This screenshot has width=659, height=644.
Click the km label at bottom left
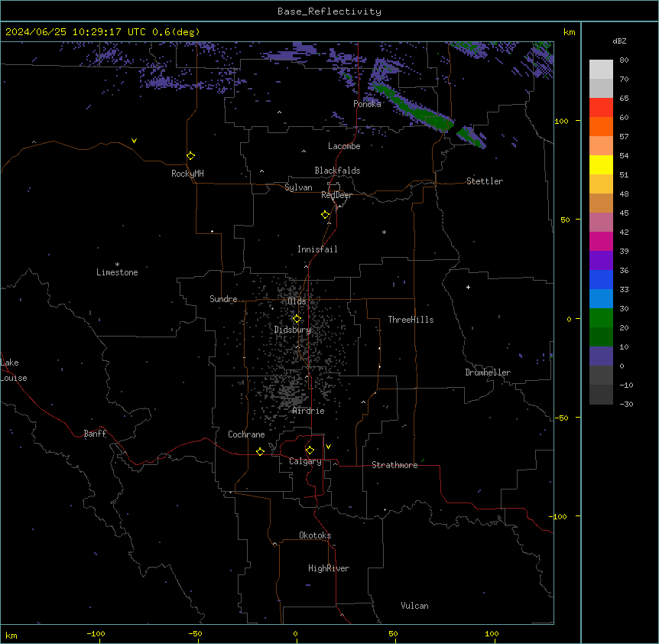pyautogui.click(x=11, y=636)
